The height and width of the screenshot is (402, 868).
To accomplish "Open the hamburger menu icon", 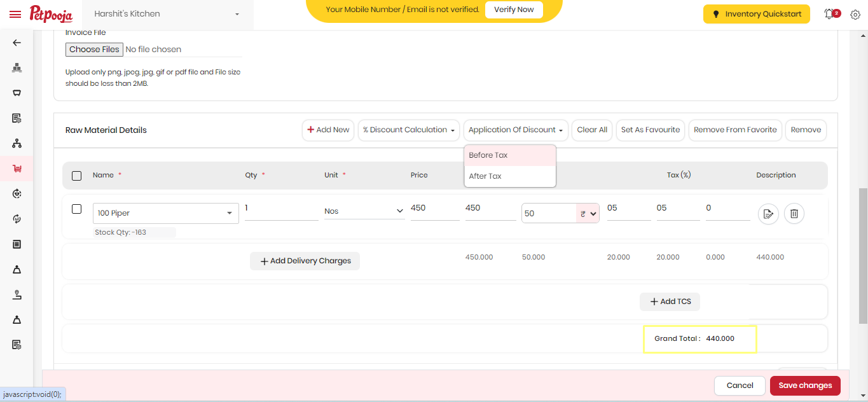I will tap(15, 14).
